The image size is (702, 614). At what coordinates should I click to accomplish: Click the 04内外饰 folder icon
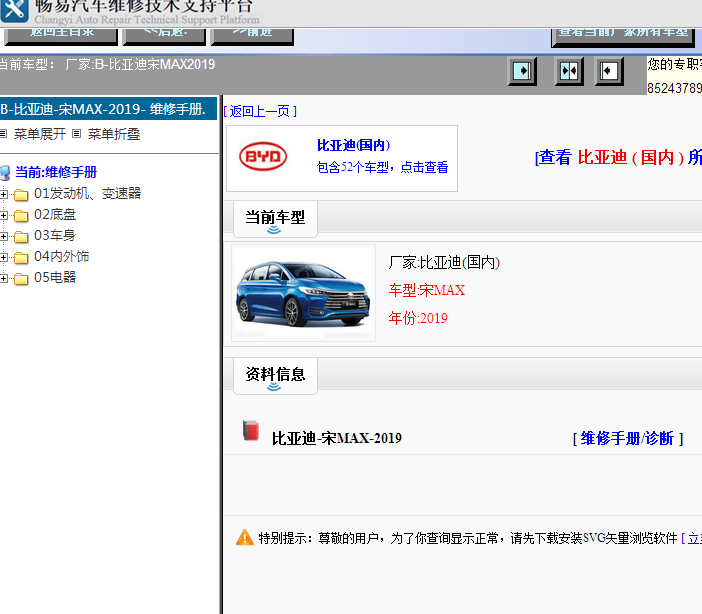21,258
